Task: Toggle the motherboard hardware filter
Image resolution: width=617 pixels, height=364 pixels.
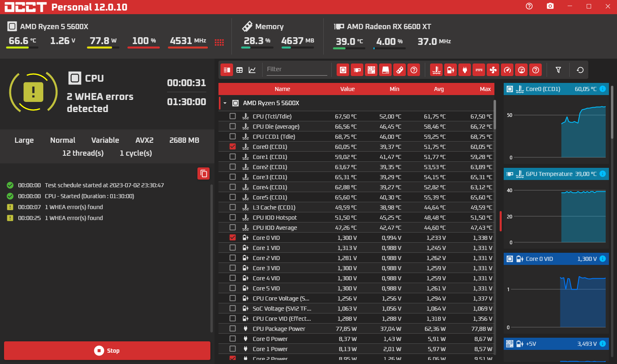Action: coord(371,70)
